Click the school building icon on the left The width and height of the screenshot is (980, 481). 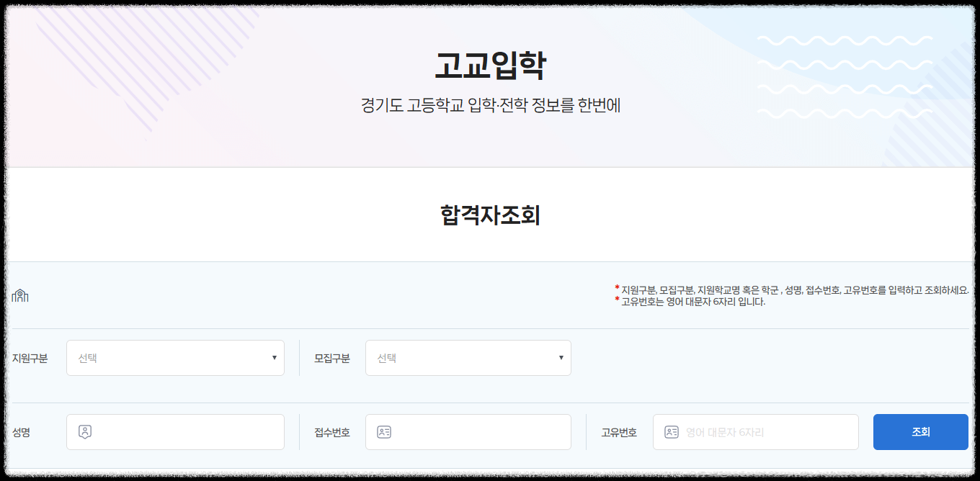pyautogui.click(x=21, y=295)
